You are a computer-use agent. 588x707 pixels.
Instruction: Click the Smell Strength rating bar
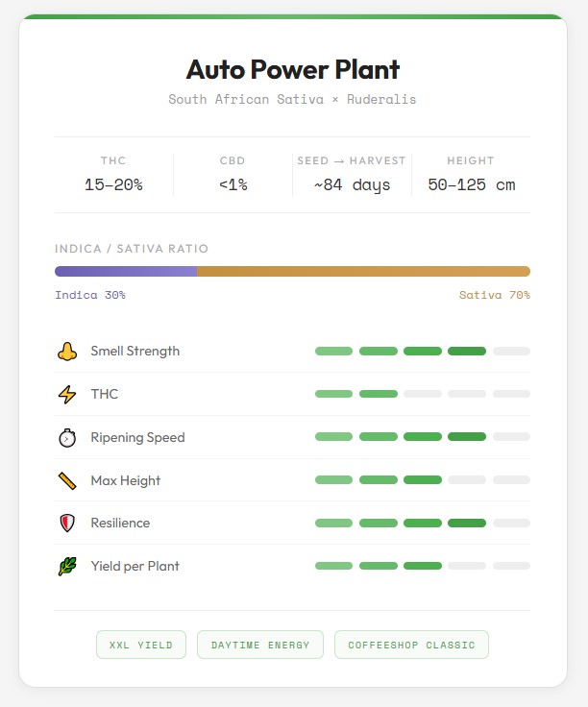(422, 352)
